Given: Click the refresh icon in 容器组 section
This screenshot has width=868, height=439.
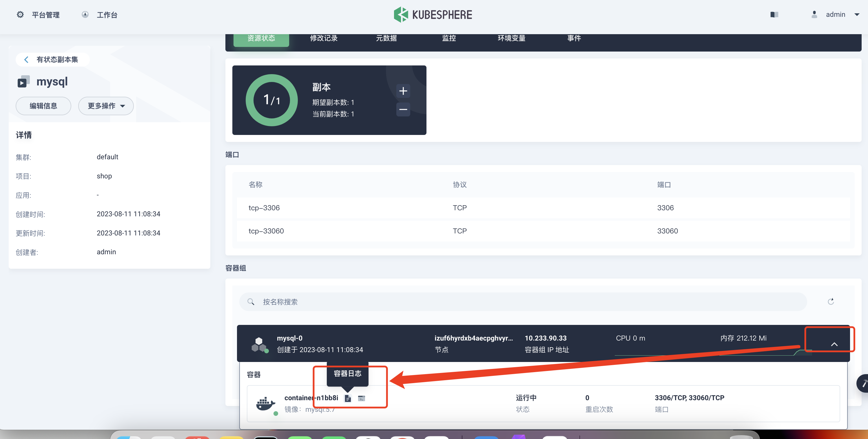Looking at the screenshot, I should coord(831,302).
